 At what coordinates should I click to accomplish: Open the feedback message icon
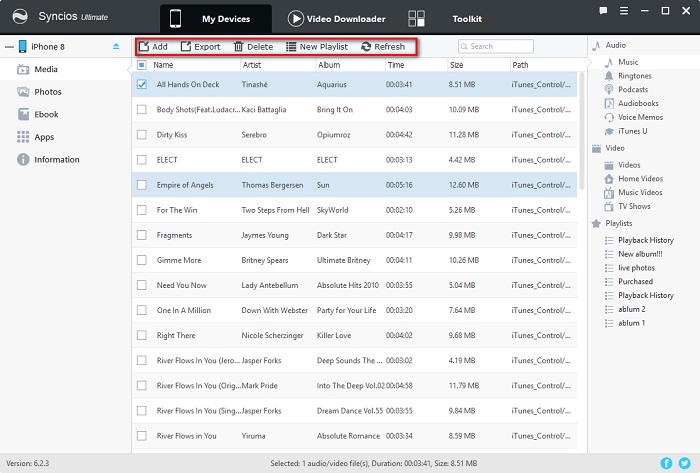tap(603, 11)
